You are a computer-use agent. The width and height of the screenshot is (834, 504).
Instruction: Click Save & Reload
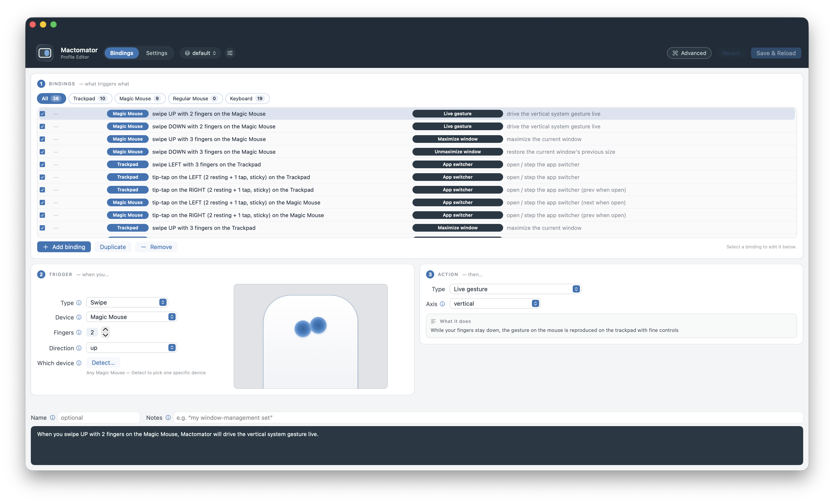(x=776, y=53)
